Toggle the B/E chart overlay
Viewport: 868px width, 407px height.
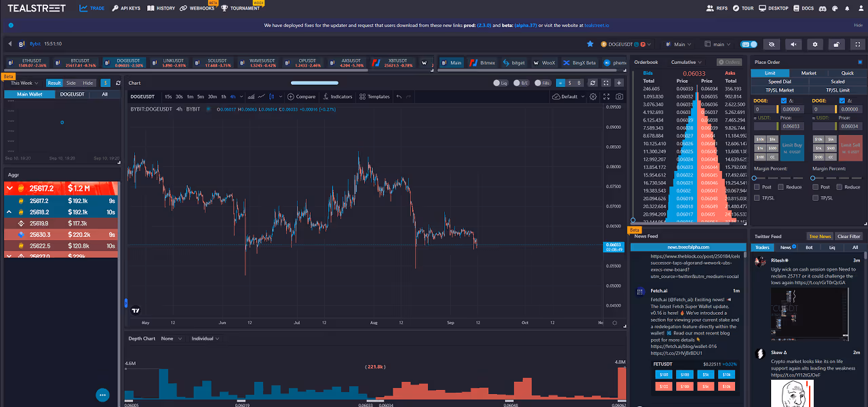pyautogui.click(x=521, y=83)
